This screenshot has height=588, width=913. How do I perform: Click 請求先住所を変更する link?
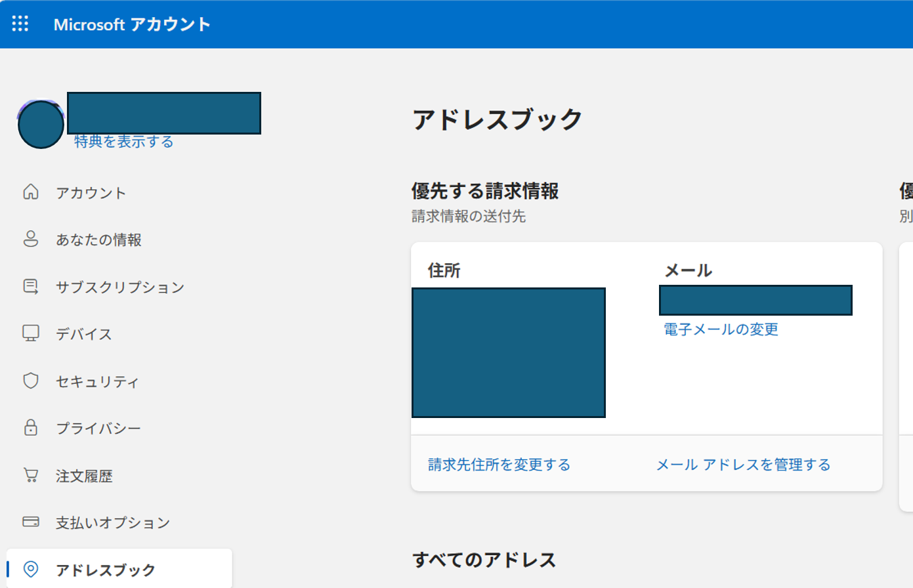tap(499, 465)
